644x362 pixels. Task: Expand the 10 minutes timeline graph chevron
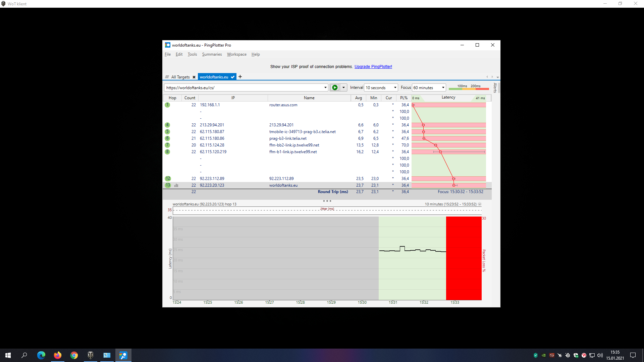coord(480,204)
